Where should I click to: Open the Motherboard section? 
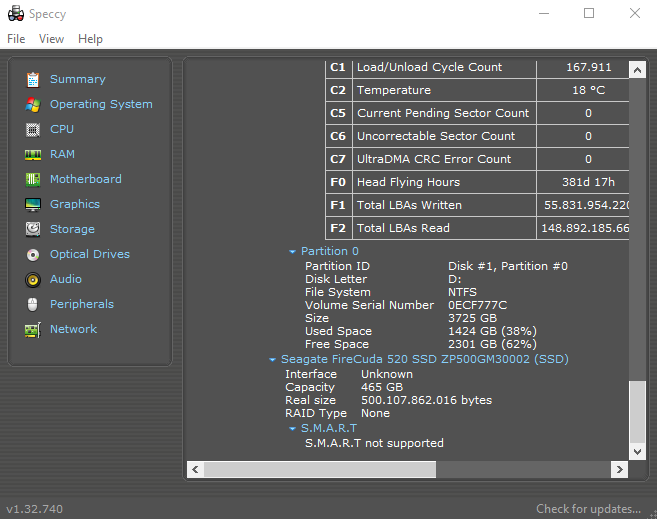pos(85,179)
